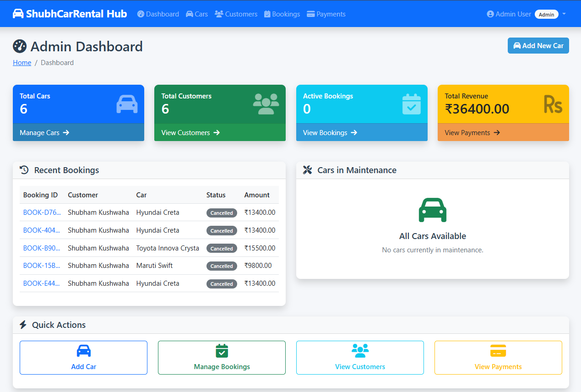The image size is (581, 392).
Task: Click the Admin Dashboard gauge icon
Action: (20, 46)
